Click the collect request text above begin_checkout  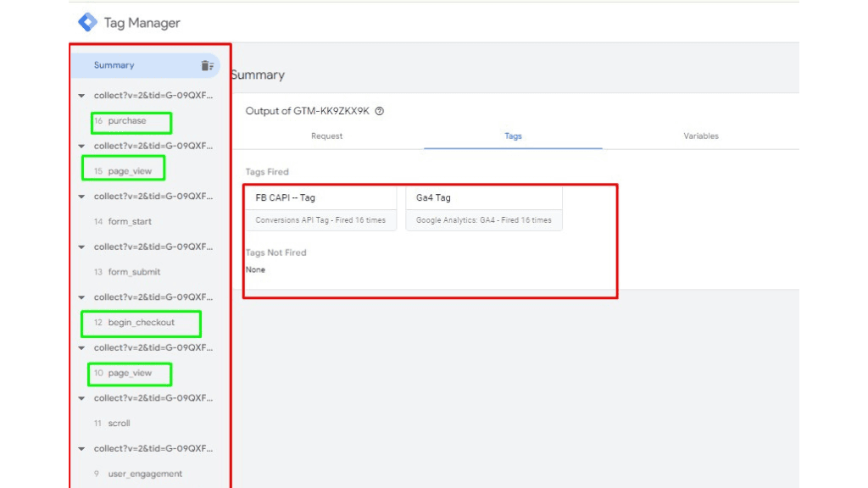pos(153,297)
